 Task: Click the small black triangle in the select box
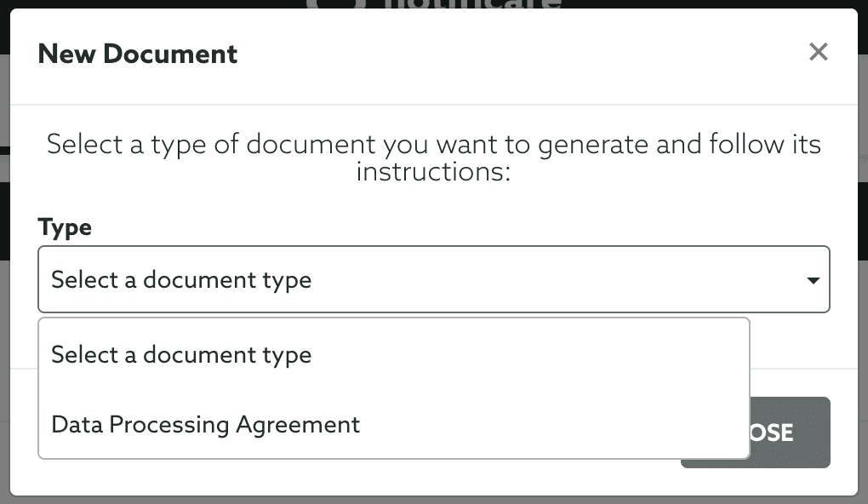(x=814, y=280)
